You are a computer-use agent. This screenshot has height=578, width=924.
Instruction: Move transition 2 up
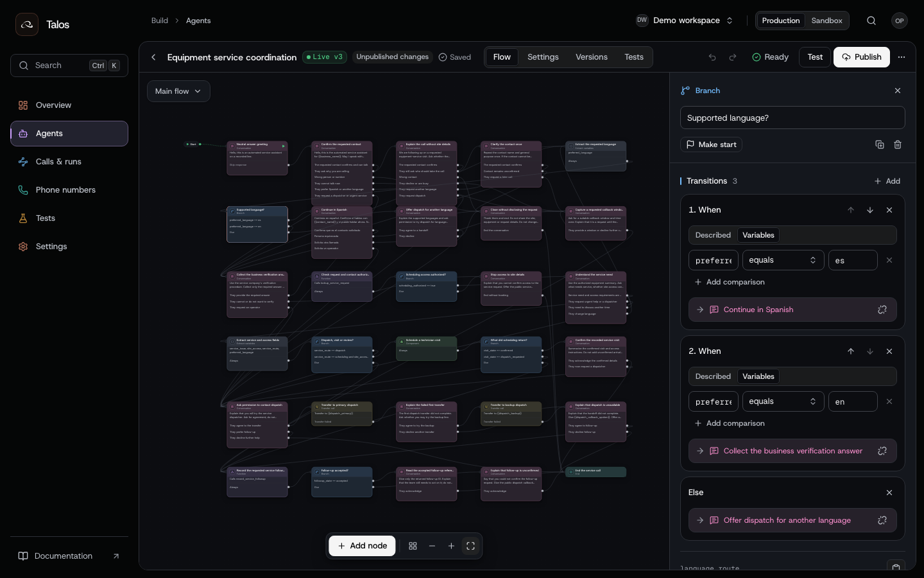(x=851, y=351)
